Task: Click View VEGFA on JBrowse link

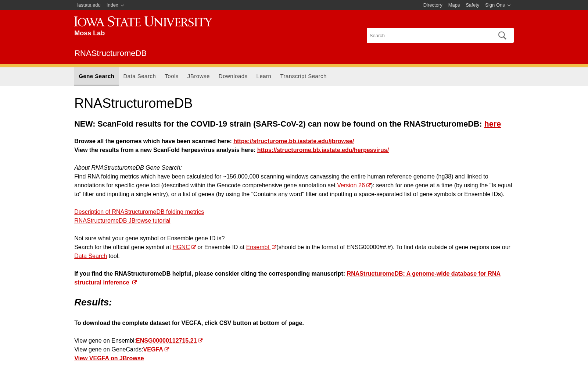Action: point(109,358)
